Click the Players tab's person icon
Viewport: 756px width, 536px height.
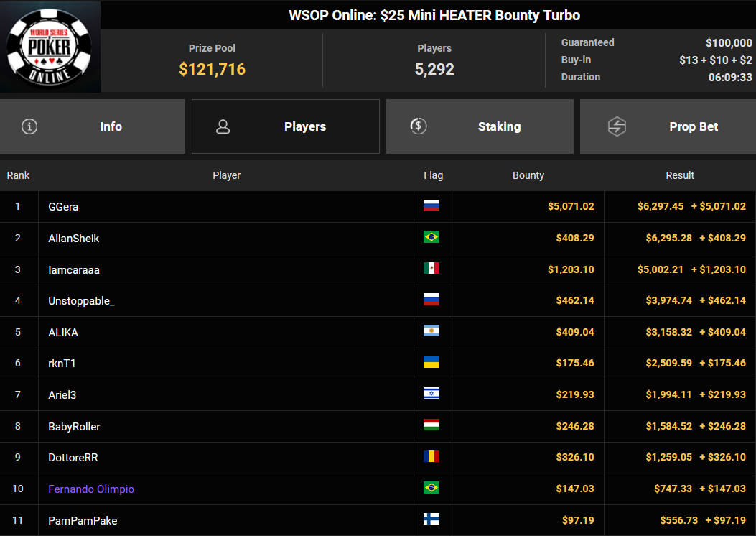click(x=223, y=126)
